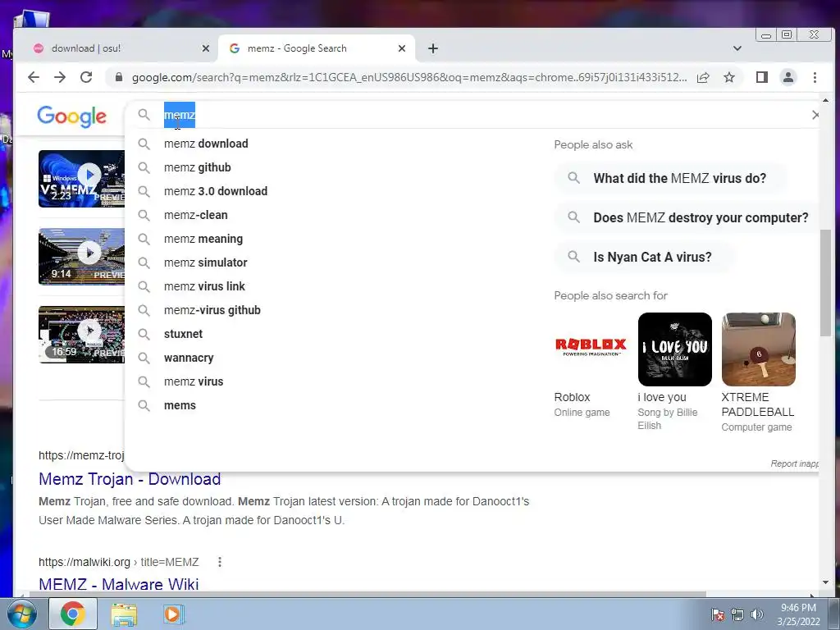Click the vertical page scrollbar thumb
The image size is (840, 630).
(x=825, y=283)
